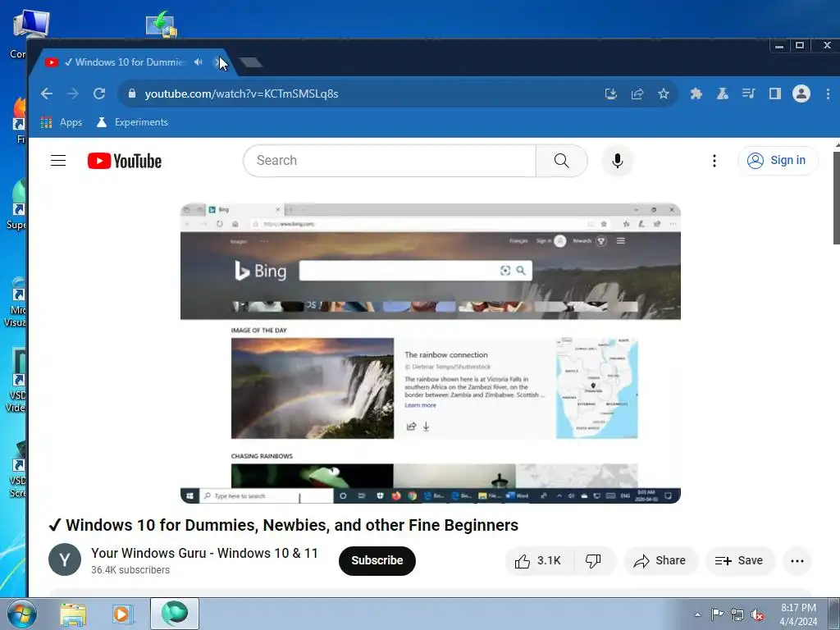Click the YouTube Search field
The image size is (840, 630).
pos(390,160)
